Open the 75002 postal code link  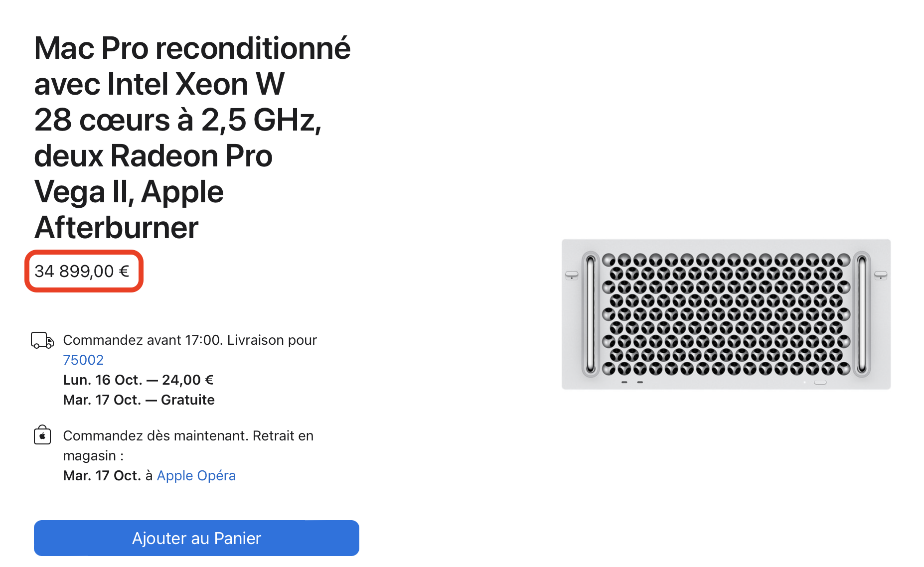[x=83, y=360]
